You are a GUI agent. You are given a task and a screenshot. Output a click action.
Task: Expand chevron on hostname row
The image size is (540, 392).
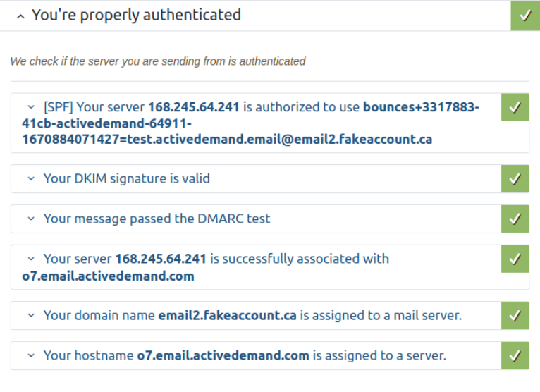[x=31, y=355]
